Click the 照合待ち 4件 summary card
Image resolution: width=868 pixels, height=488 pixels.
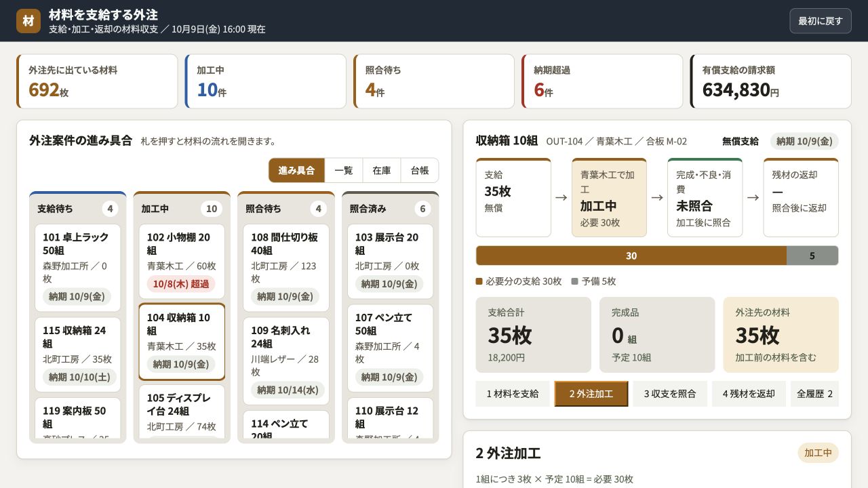tap(433, 81)
